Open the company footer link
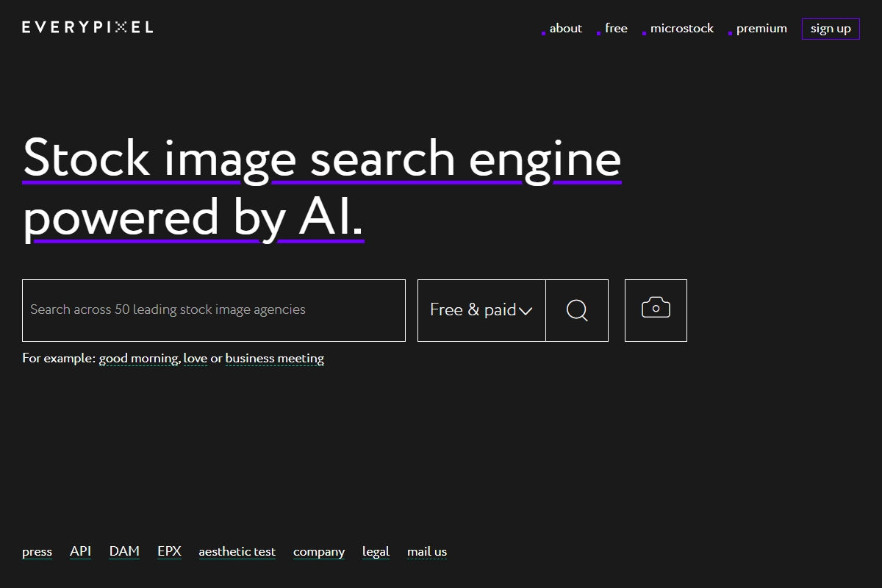 [319, 552]
